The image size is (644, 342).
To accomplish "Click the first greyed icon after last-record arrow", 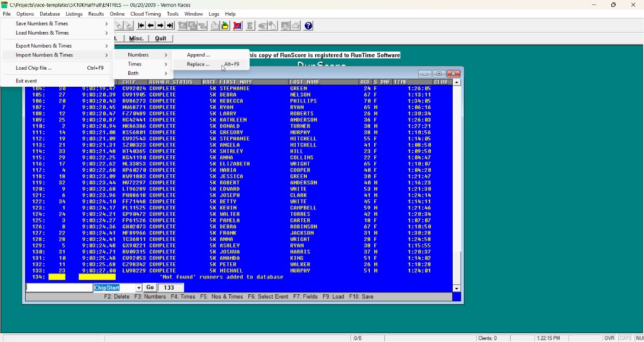I will pos(183,25).
